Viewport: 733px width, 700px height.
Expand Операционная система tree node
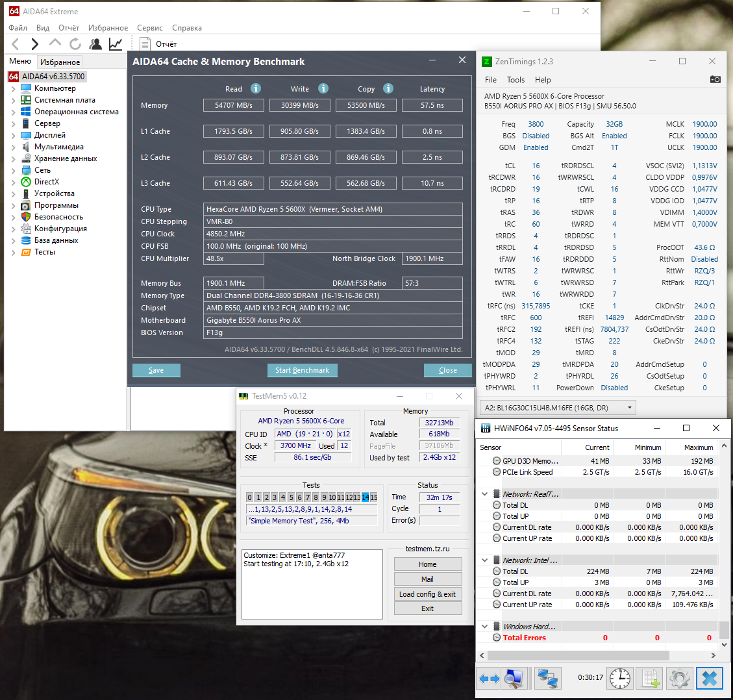coord(13,112)
